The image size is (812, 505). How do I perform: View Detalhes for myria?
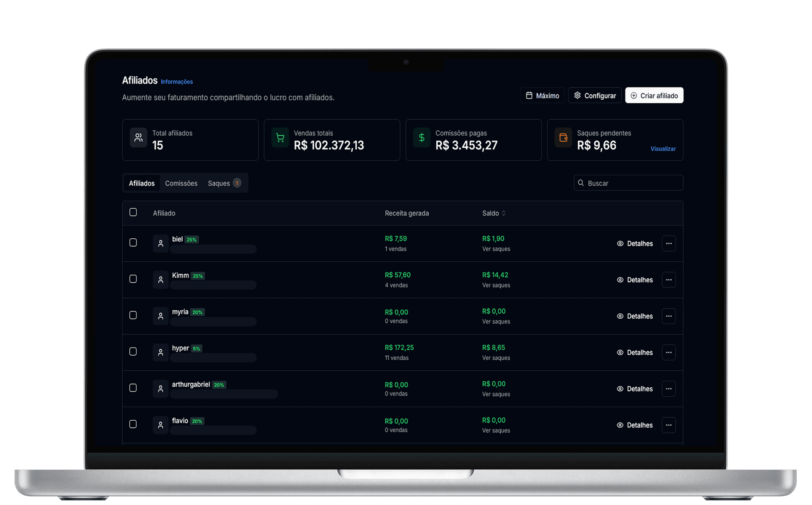(x=635, y=316)
